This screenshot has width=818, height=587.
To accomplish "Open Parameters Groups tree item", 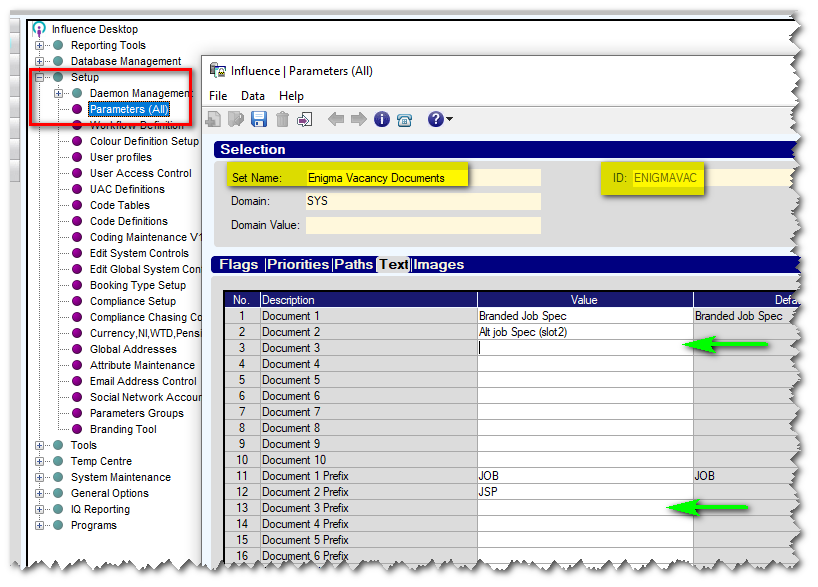I will pyautogui.click(x=137, y=413).
